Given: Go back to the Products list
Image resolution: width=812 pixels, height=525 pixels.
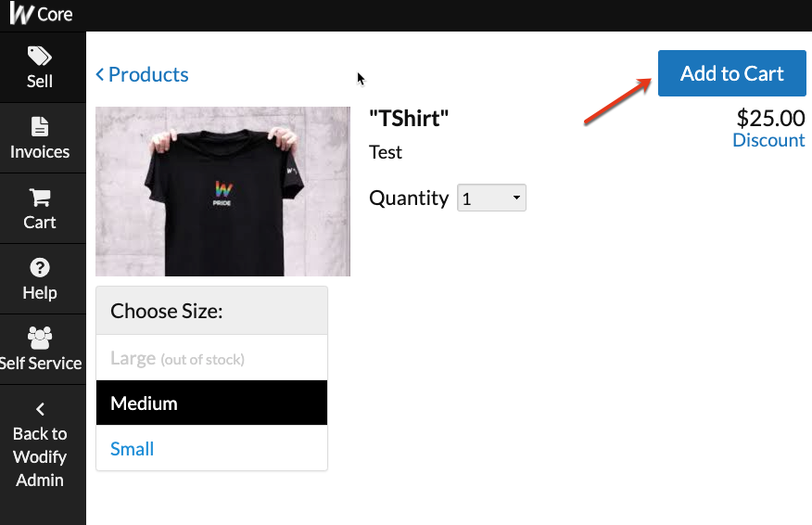Looking at the screenshot, I should (148, 74).
